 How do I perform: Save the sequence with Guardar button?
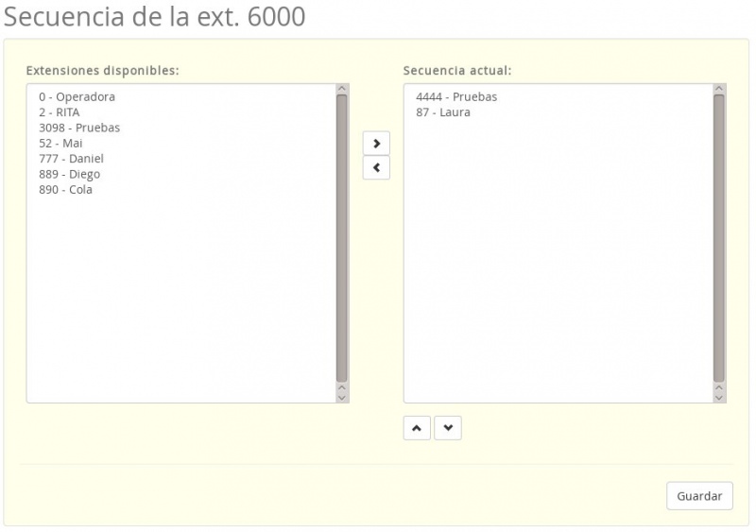point(699,496)
